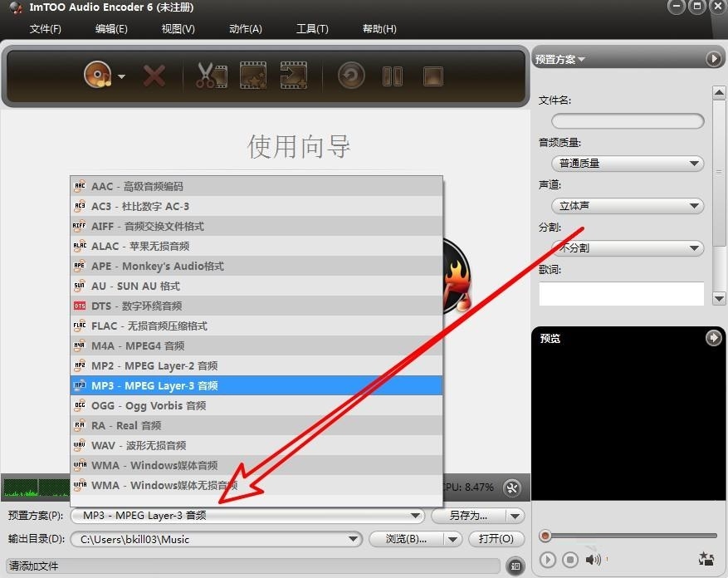Choose APE - Monkey's Audio格式

pos(257,267)
